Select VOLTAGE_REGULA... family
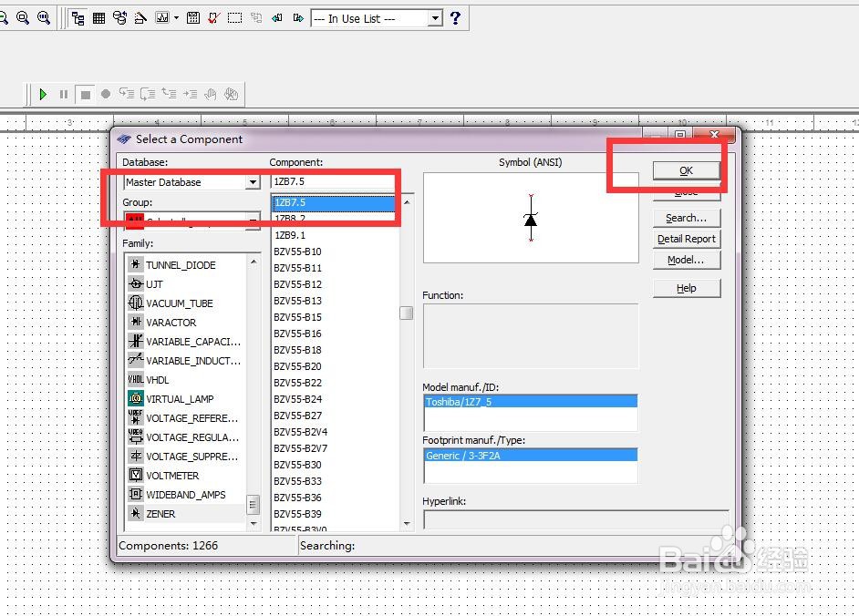This screenshot has height=616, width=859. (185, 437)
